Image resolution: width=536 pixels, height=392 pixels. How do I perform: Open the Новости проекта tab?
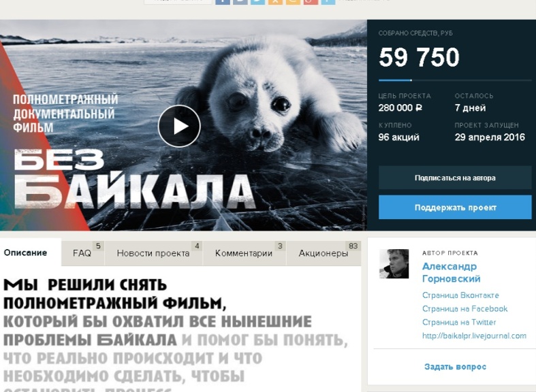tap(153, 253)
